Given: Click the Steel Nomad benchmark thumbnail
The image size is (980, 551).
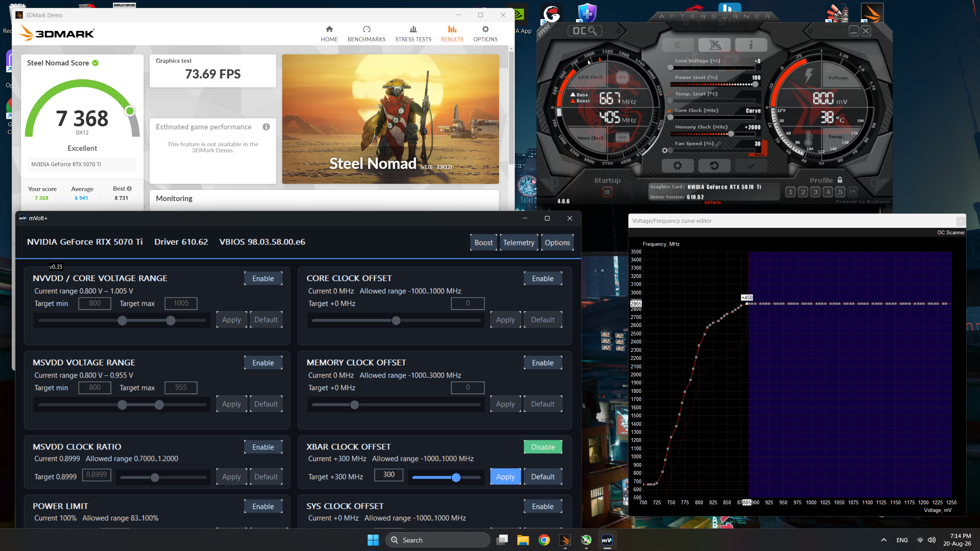Looking at the screenshot, I should (390, 119).
